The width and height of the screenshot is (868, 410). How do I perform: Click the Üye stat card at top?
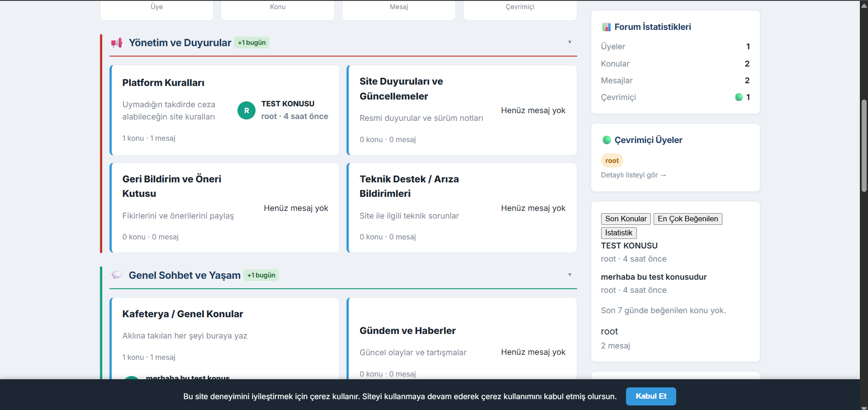[157, 10]
